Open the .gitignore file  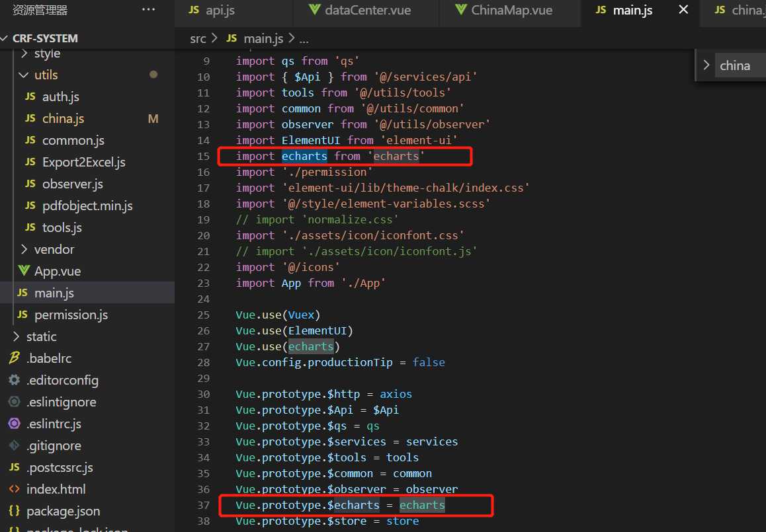click(x=54, y=445)
